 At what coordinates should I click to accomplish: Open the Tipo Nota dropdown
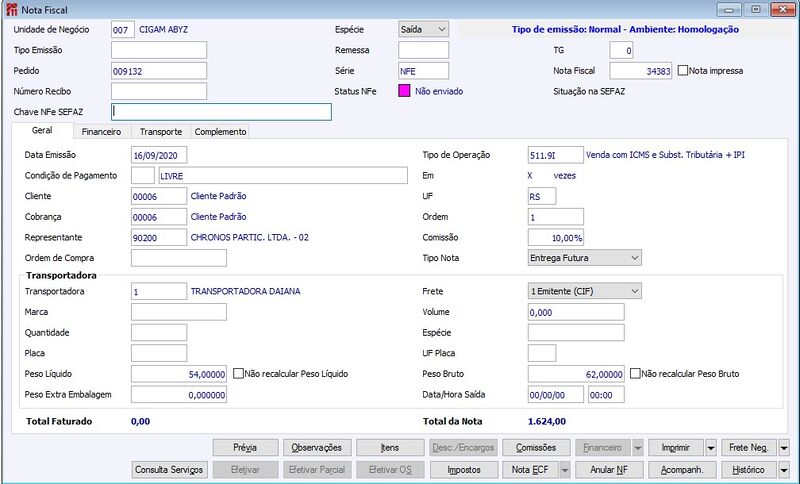click(585, 258)
